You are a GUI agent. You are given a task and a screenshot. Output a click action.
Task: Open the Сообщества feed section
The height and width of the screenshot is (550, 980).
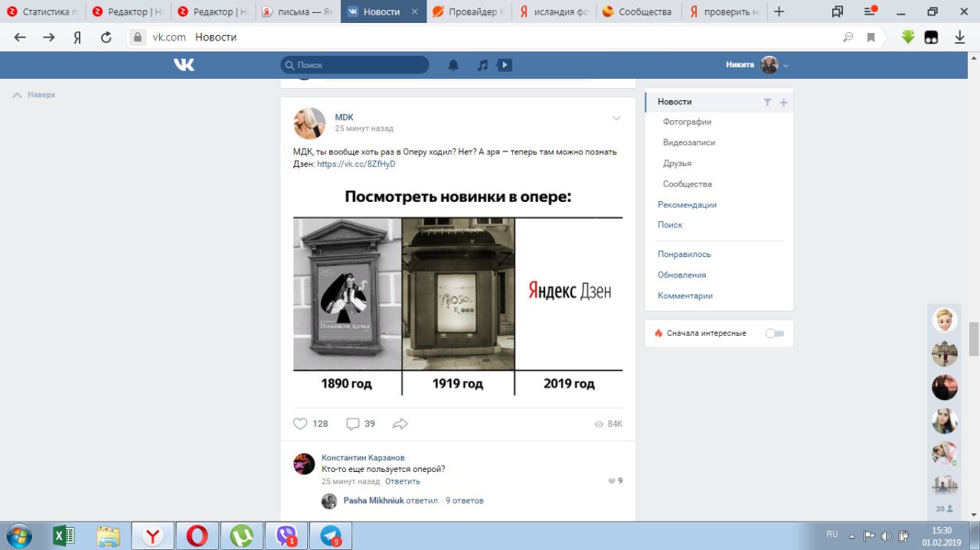(688, 184)
